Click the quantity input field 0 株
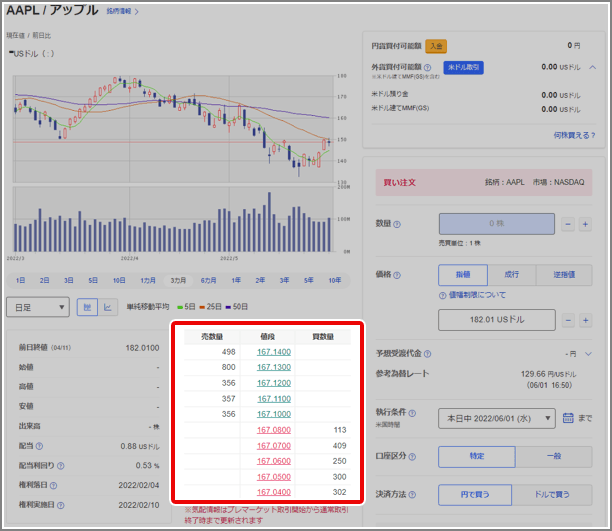The width and height of the screenshot is (612, 531). (496, 224)
